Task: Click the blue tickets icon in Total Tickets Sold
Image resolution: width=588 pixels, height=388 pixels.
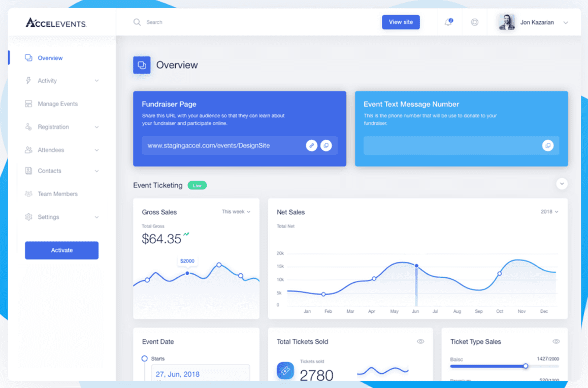Action: click(x=285, y=370)
